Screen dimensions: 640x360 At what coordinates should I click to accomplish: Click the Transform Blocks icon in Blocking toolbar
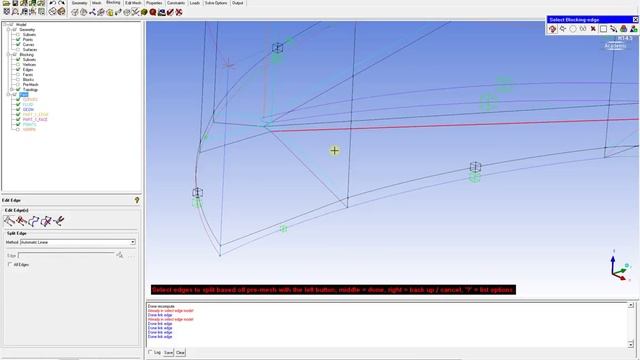coord(127,12)
